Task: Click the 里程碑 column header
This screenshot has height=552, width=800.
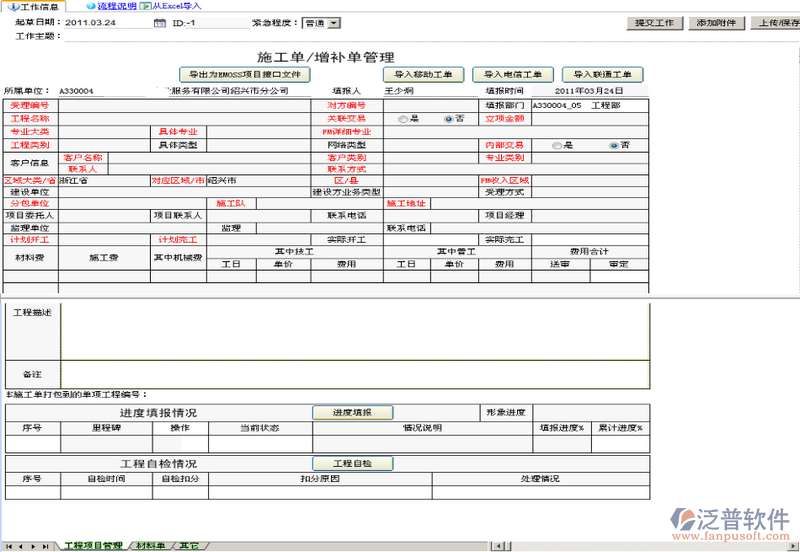Action: pyautogui.click(x=106, y=428)
